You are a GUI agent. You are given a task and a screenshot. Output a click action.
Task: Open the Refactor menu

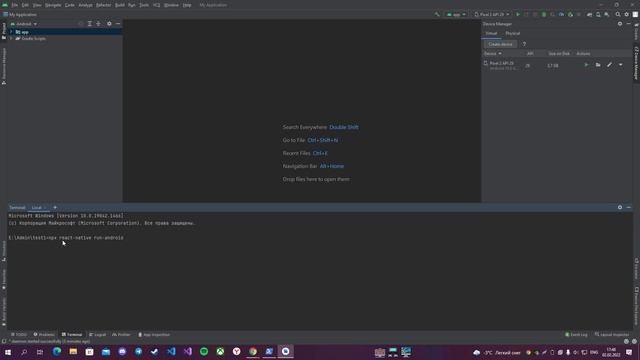(x=104, y=5)
